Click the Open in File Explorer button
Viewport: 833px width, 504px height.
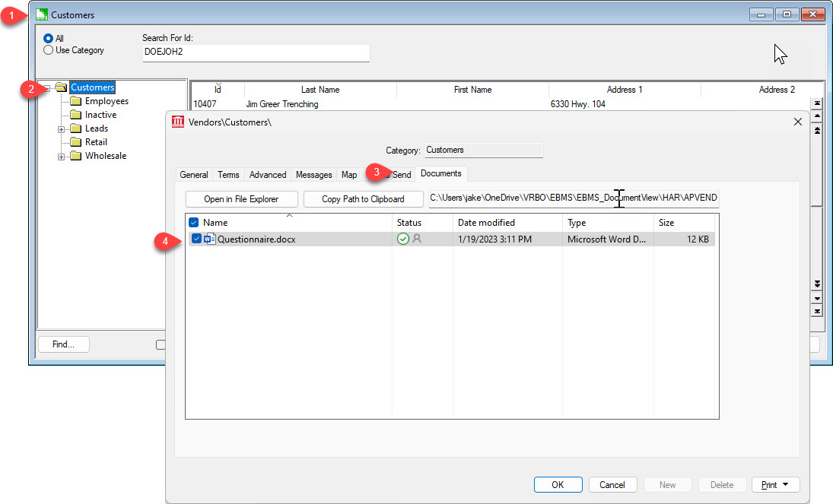point(241,198)
